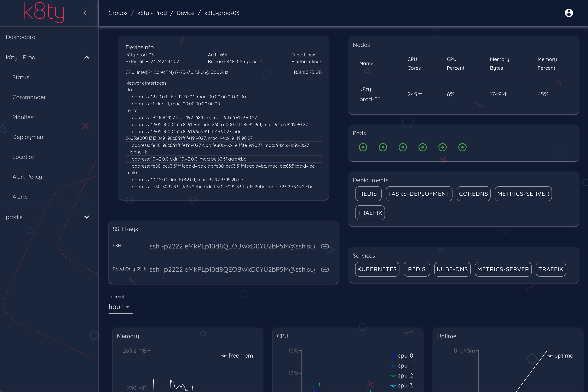
Task: Click the last green pod status icon
Action: pos(462,147)
